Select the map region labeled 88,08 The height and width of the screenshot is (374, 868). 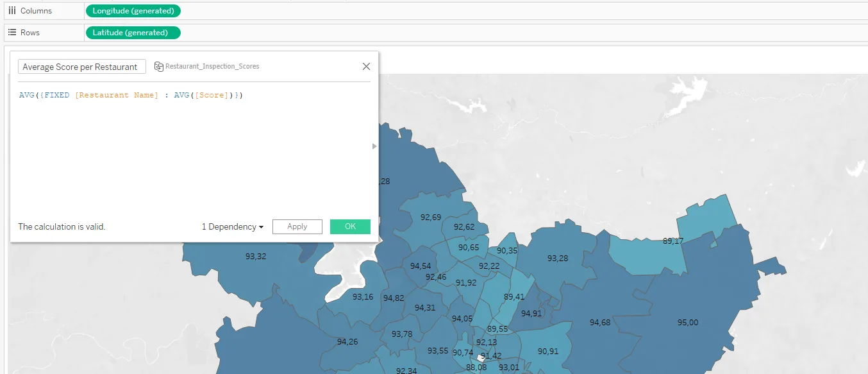click(x=476, y=368)
